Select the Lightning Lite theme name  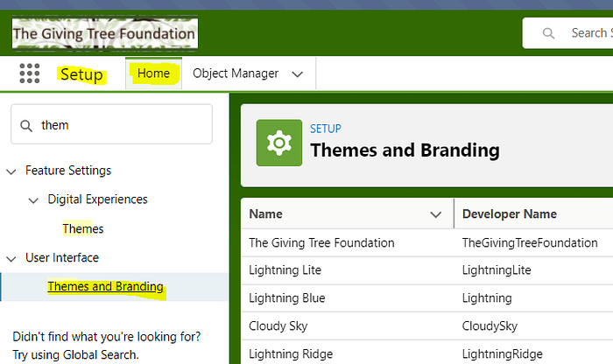[x=285, y=270]
